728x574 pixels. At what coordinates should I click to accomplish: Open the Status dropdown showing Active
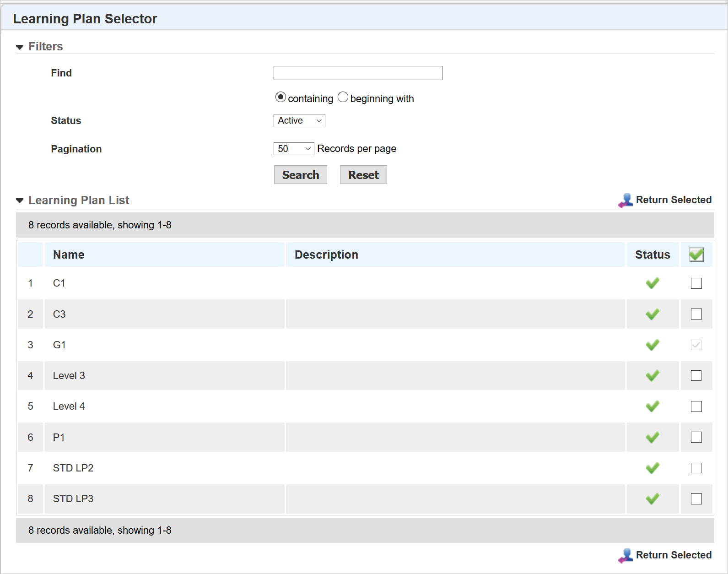[x=299, y=120]
